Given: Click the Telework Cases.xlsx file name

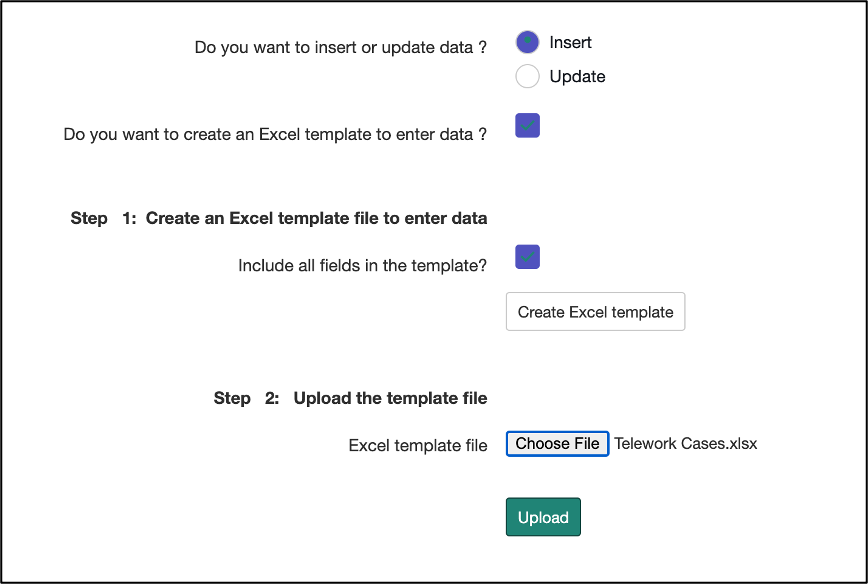Looking at the screenshot, I should pos(685,444).
